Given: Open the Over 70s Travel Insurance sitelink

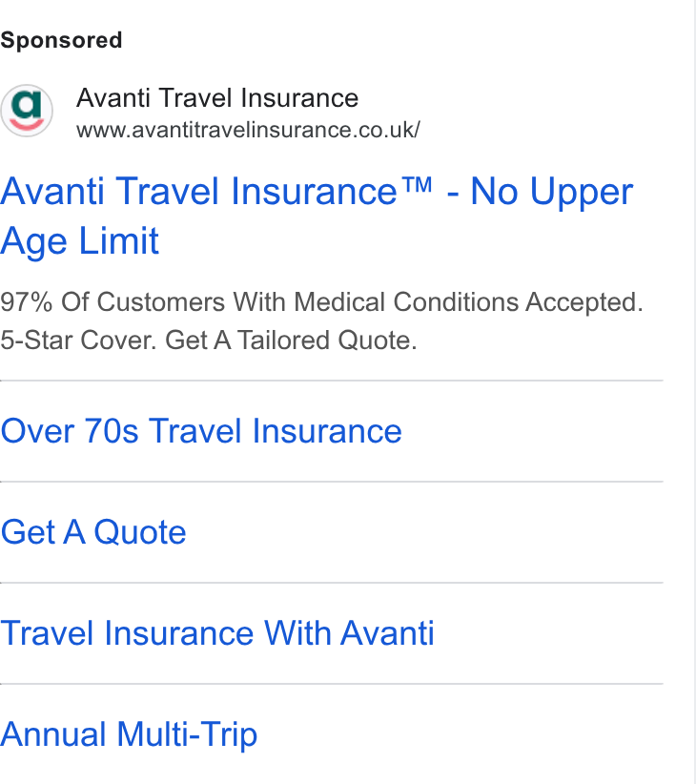Looking at the screenshot, I should click(x=201, y=431).
